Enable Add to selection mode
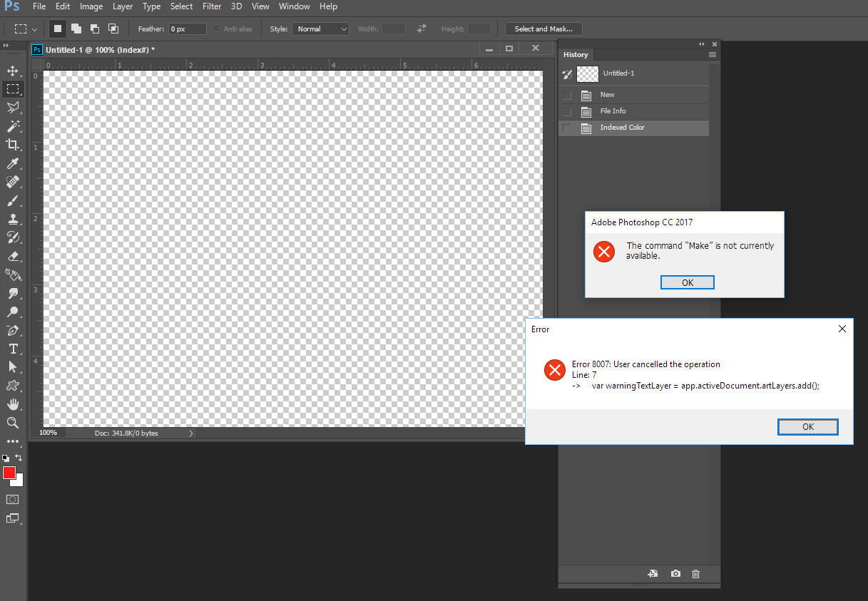Viewport: 868px width, 601px height. (76, 29)
